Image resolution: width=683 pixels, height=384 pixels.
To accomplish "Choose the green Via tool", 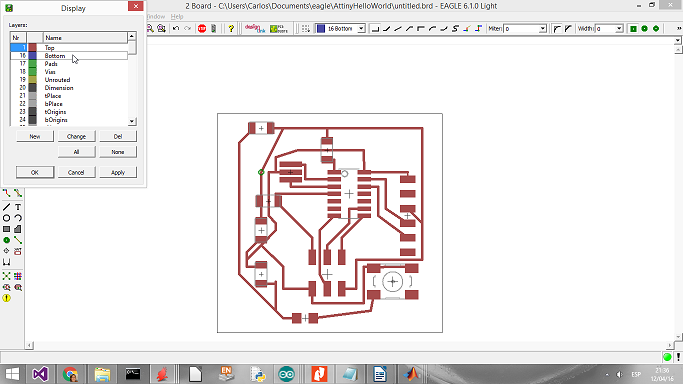I will click(x=6, y=240).
